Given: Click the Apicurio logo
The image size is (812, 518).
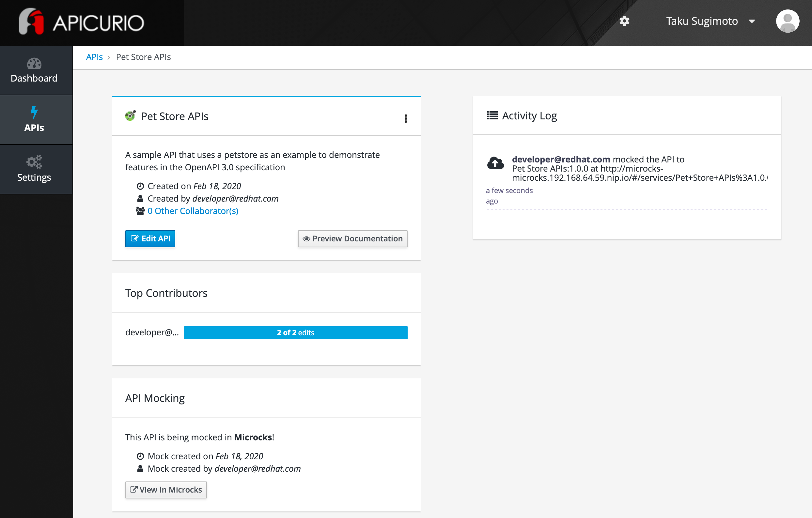Looking at the screenshot, I should [x=81, y=22].
